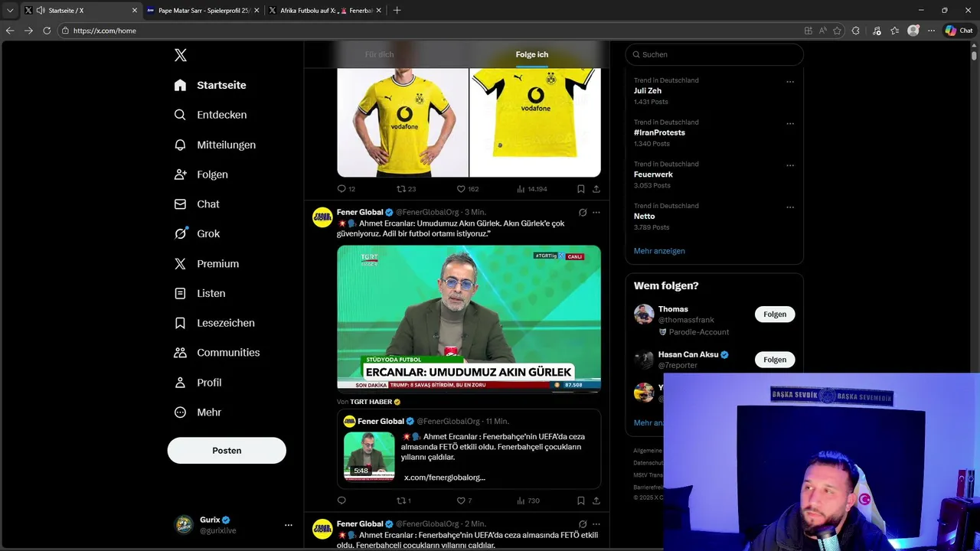Play the Ercanlar TGRT Haber video
The image size is (980, 551).
coord(469,318)
